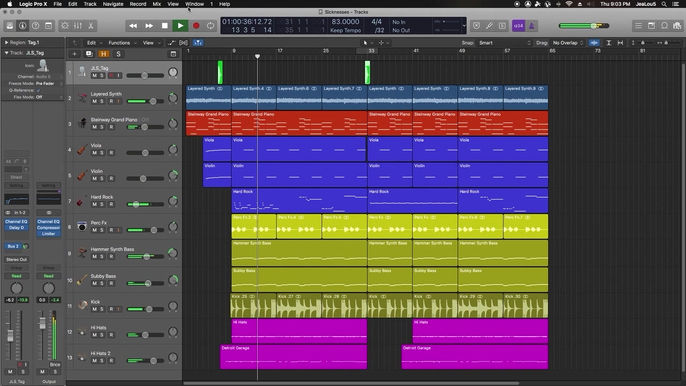
Task: Click the Compressor plugin on Output strip
Action: tap(49, 228)
